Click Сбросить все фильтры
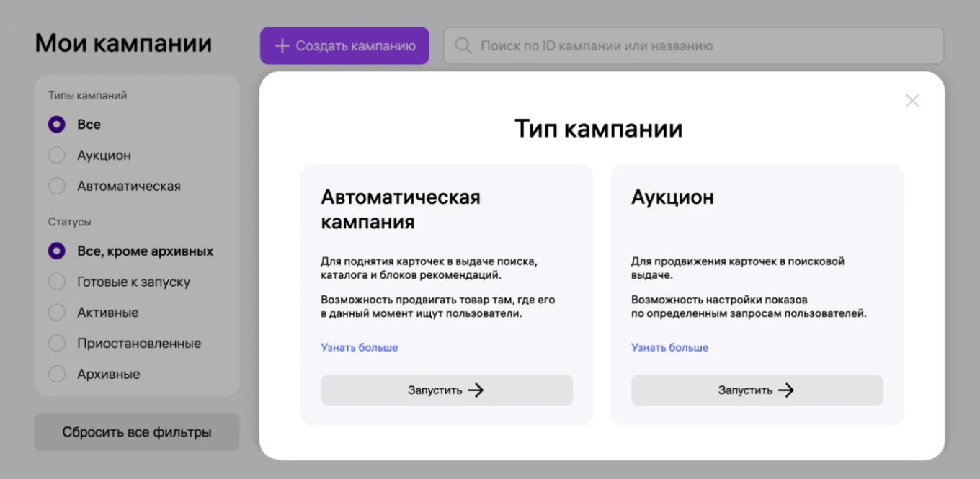Image resolution: width=980 pixels, height=479 pixels. pyautogui.click(x=136, y=431)
